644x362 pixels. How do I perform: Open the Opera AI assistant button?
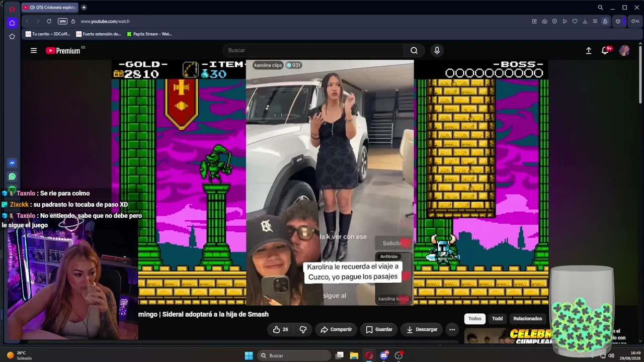tap(635, 21)
